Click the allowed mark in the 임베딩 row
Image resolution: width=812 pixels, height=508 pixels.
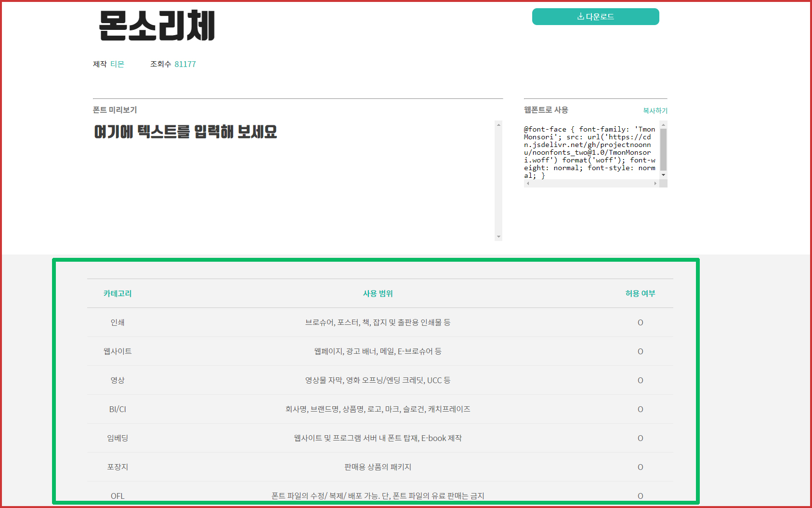tap(640, 438)
